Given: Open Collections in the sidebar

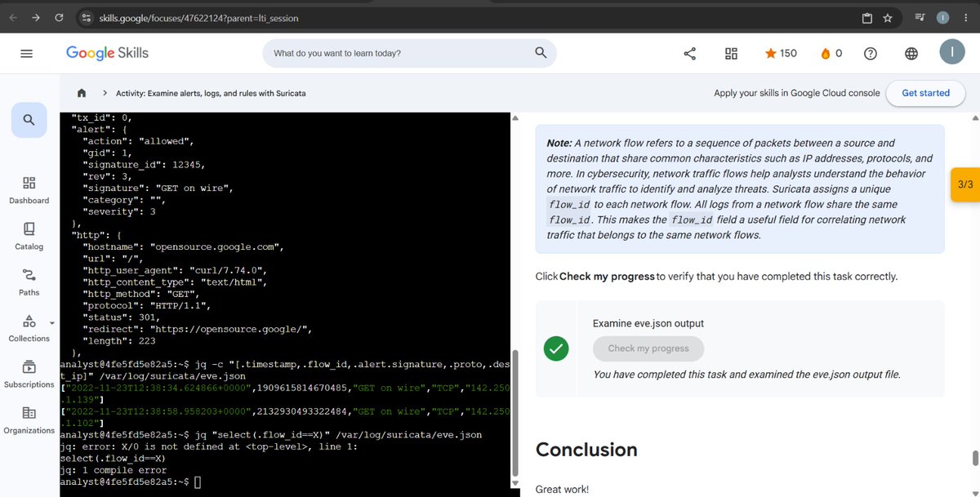Looking at the screenshot, I should click(x=29, y=327).
